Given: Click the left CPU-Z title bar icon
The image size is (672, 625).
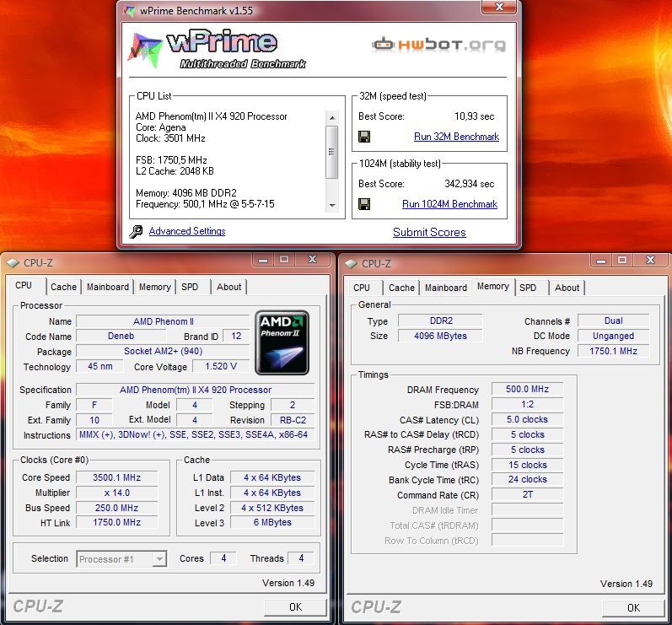Looking at the screenshot, I should (x=13, y=263).
